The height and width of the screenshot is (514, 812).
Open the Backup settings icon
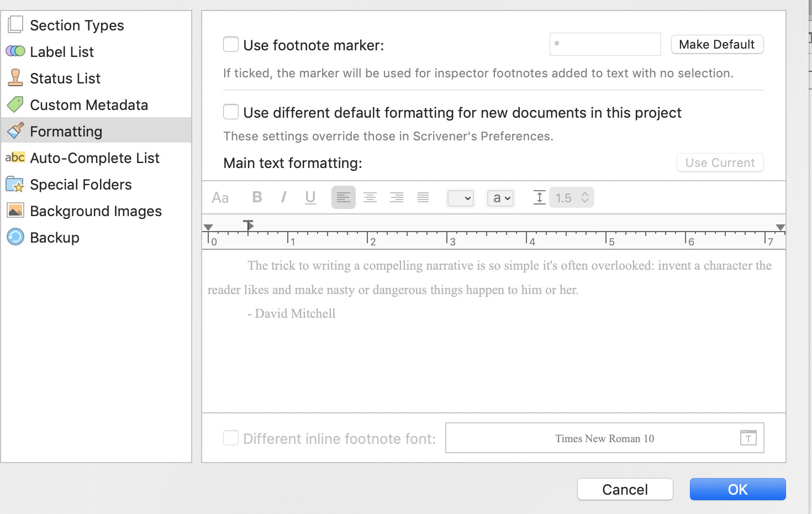(15, 237)
